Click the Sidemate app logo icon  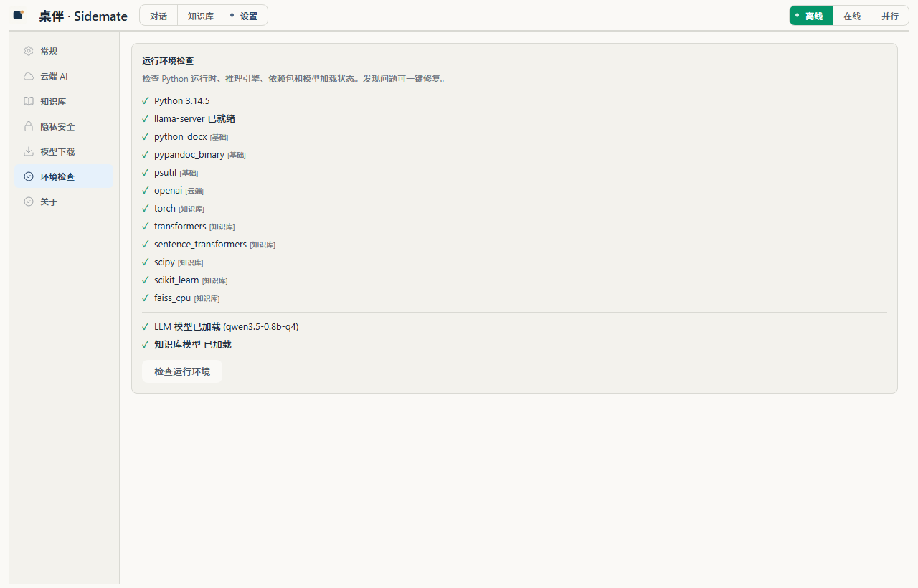pyautogui.click(x=19, y=15)
